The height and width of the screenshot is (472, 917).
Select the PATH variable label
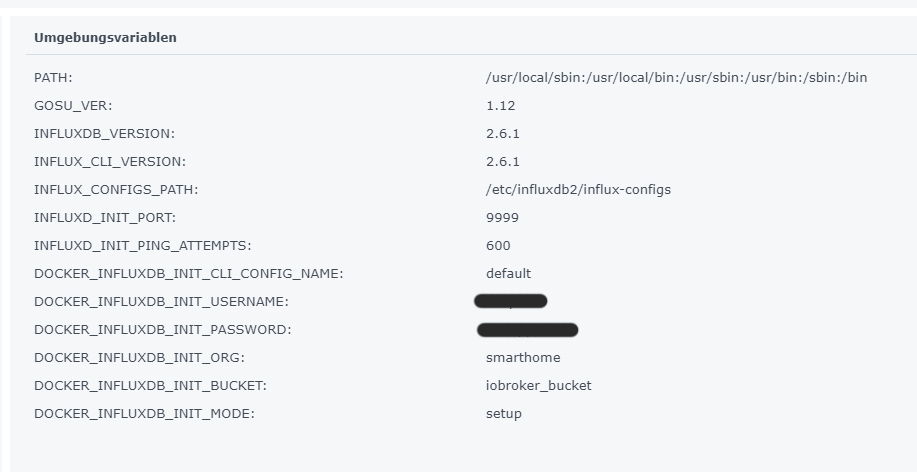click(x=53, y=78)
